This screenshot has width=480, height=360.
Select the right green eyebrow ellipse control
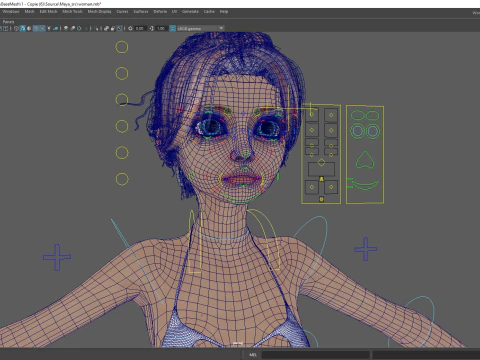click(x=373, y=115)
